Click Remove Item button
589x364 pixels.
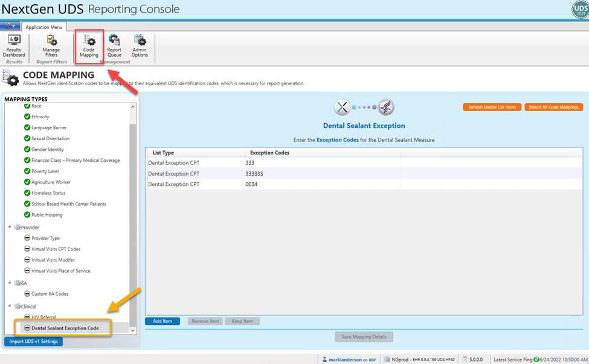(x=205, y=321)
